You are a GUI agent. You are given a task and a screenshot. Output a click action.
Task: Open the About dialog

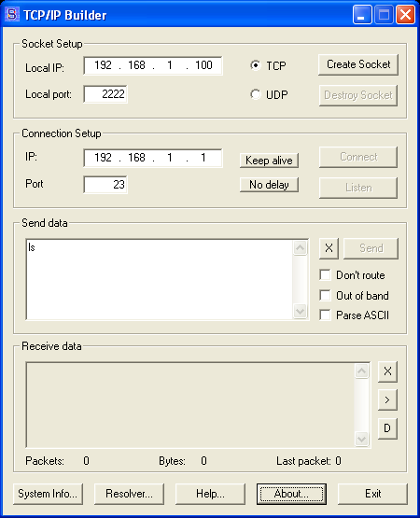tap(291, 494)
